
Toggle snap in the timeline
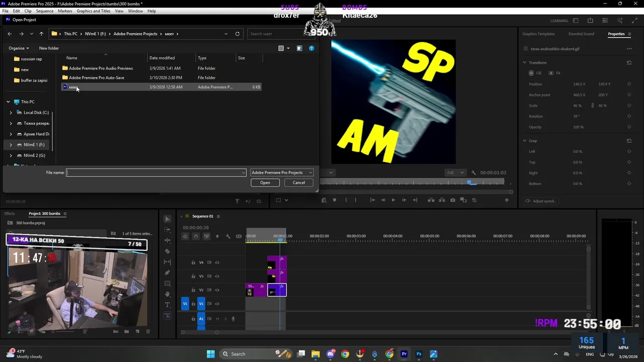[x=196, y=236]
